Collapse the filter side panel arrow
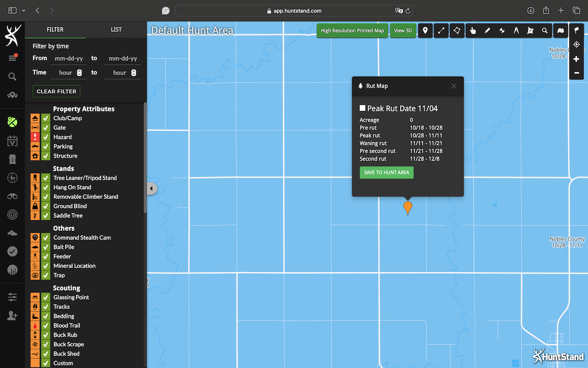This screenshot has width=588, height=368. click(151, 188)
